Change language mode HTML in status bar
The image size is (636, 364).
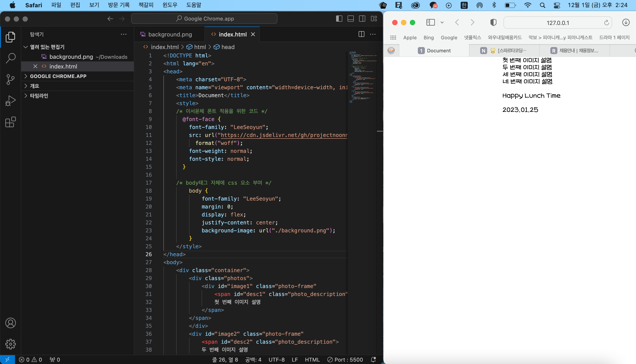(x=312, y=360)
